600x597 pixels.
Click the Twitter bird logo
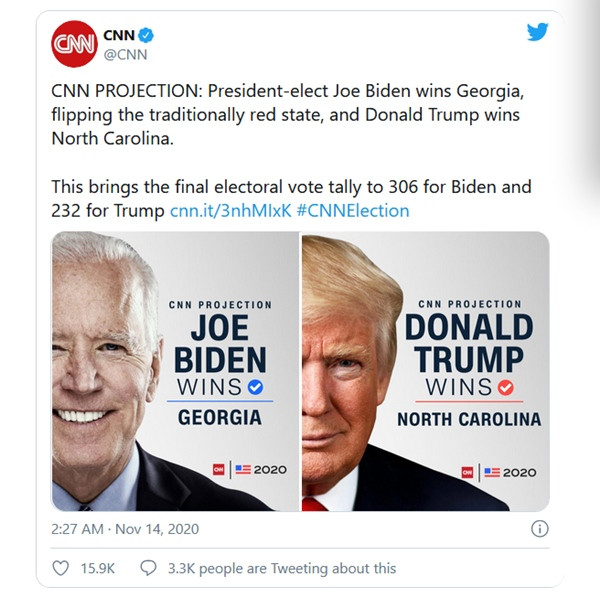[x=538, y=32]
